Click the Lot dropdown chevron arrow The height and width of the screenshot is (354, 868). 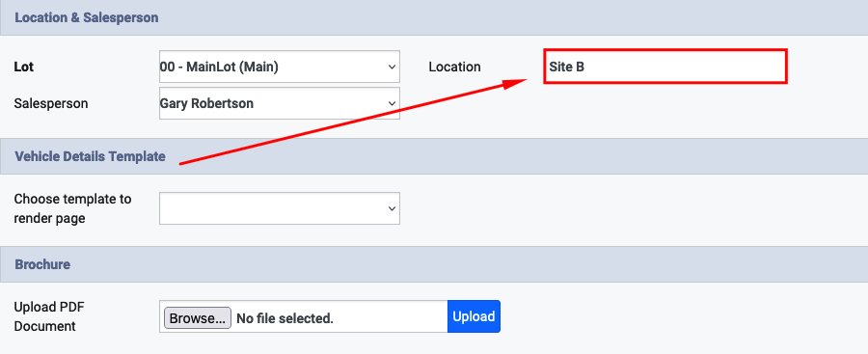pos(392,67)
